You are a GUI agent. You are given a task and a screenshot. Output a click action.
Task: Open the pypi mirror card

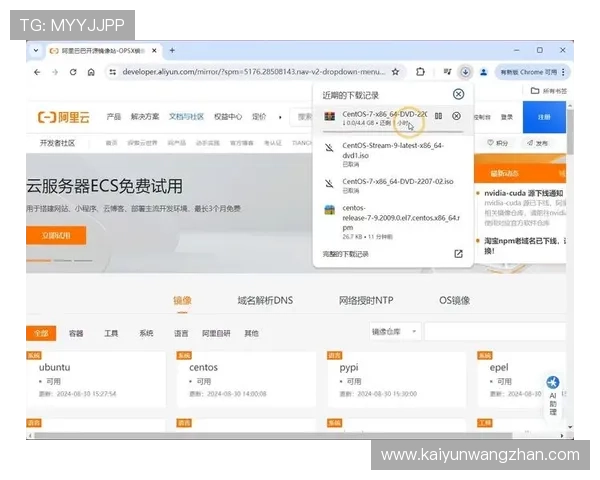click(397, 379)
